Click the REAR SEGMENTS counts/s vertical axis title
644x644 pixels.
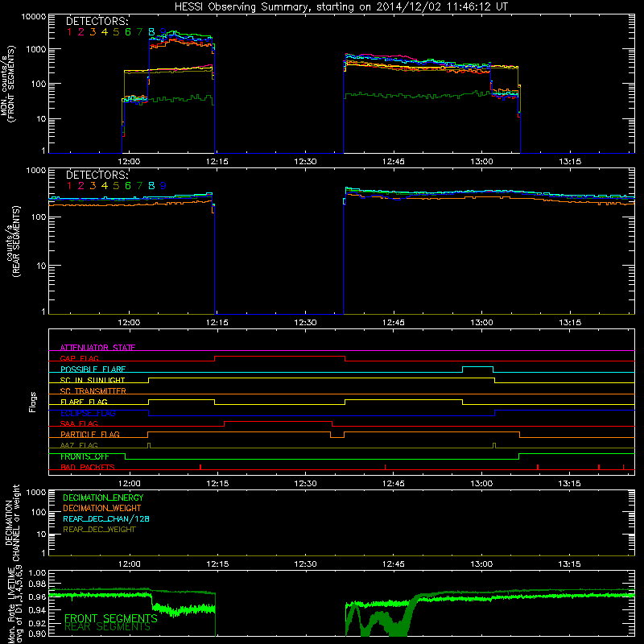coord(14,242)
